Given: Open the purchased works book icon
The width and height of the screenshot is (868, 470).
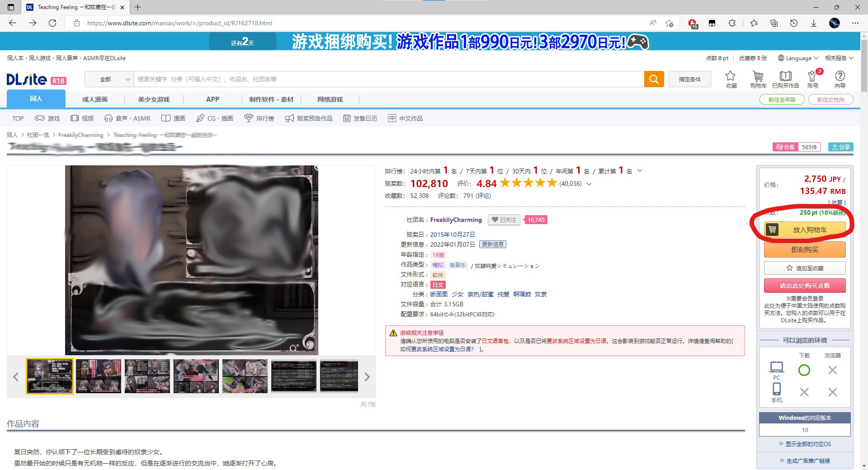Looking at the screenshot, I should coord(785,79).
